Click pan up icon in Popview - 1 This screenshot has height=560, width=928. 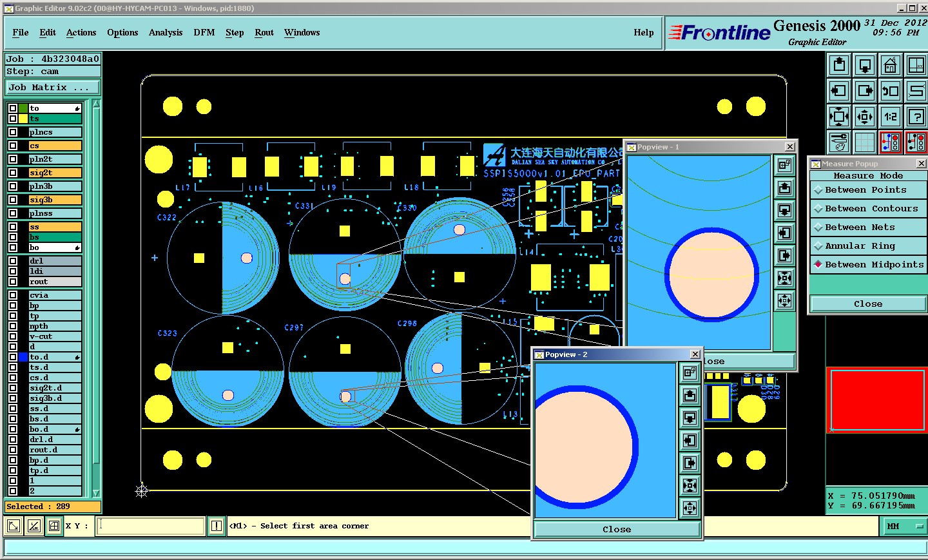[x=784, y=188]
